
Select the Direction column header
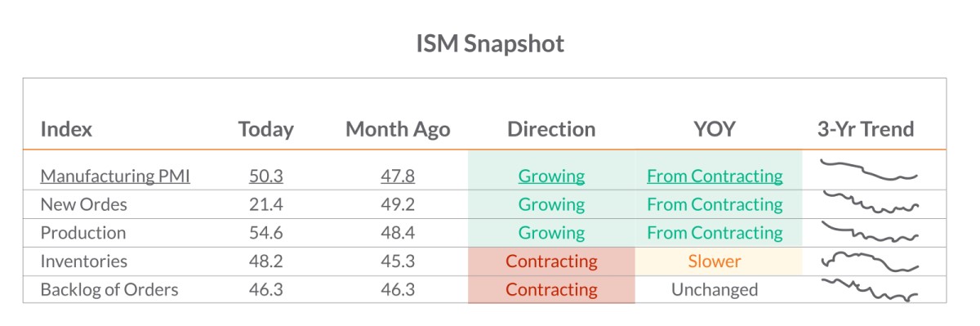coord(551,129)
